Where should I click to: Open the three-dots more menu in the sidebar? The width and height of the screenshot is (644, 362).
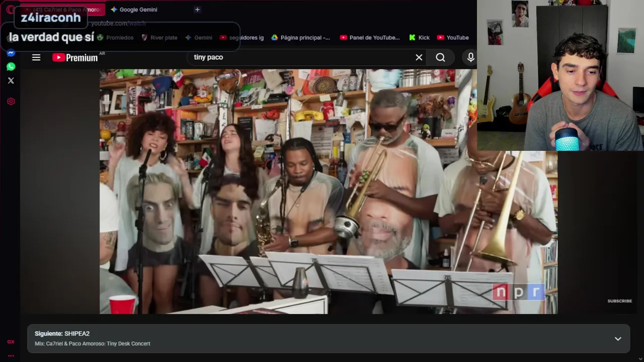click(x=11, y=356)
